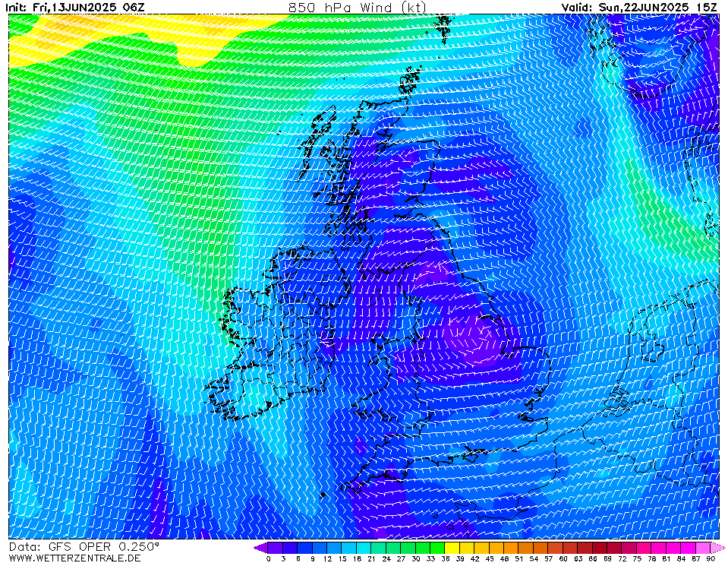The width and height of the screenshot is (728, 563).
Task: Click the Orkney Islands outline on the map
Action: [410, 81]
